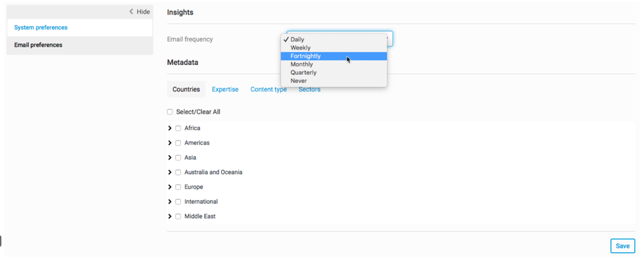
Task: Enable the Middle East checkbox
Action: [x=178, y=216]
